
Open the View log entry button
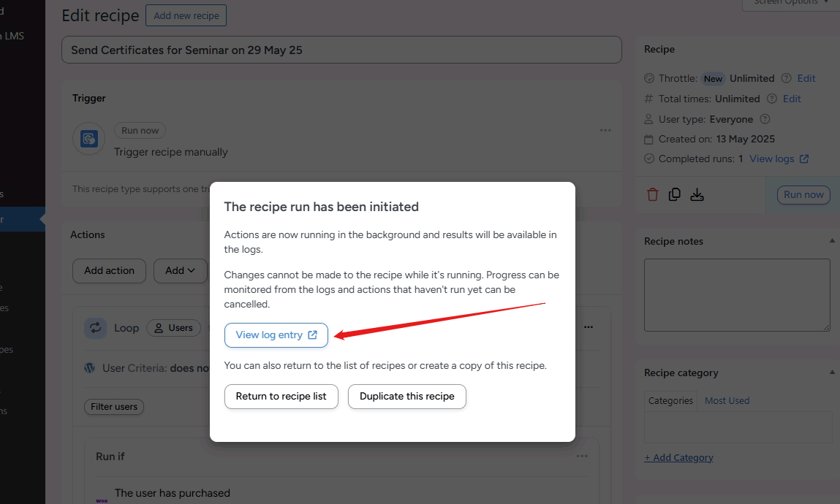pos(276,335)
